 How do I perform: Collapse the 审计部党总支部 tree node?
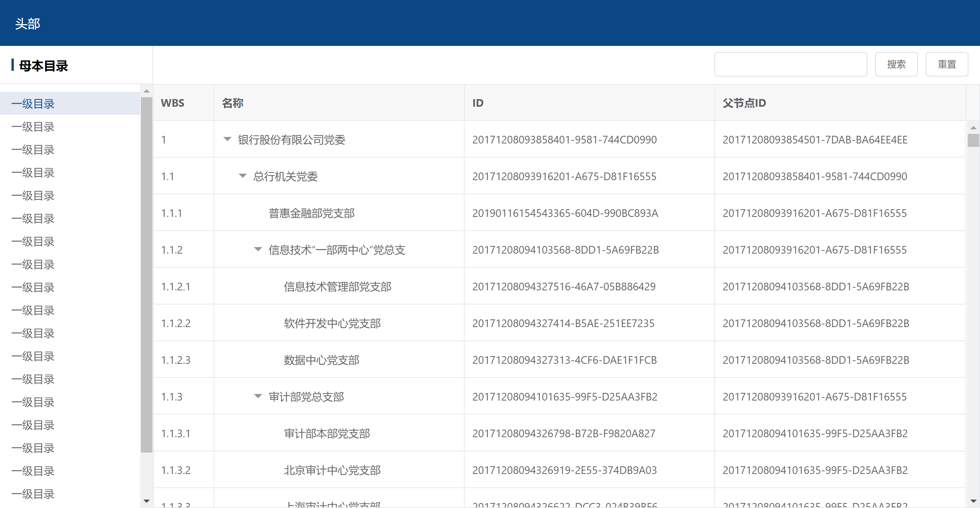258,396
